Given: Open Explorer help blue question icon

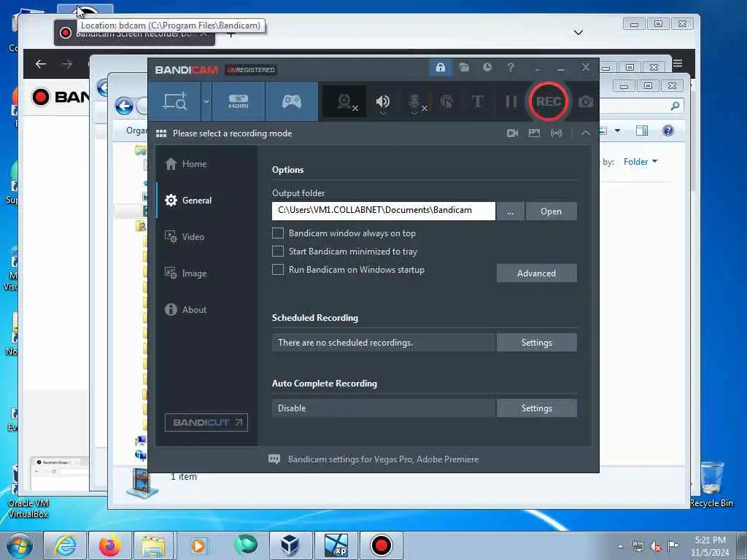Looking at the screenshot, I should click(x=668, y=131).
